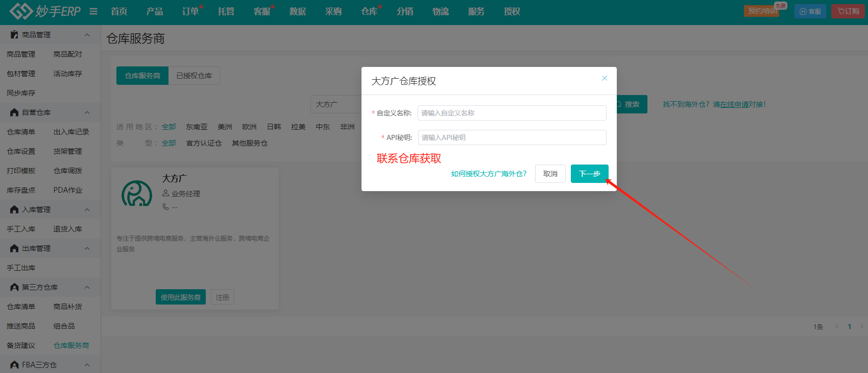Click 注册 on 大方广 card

point(223,297)
